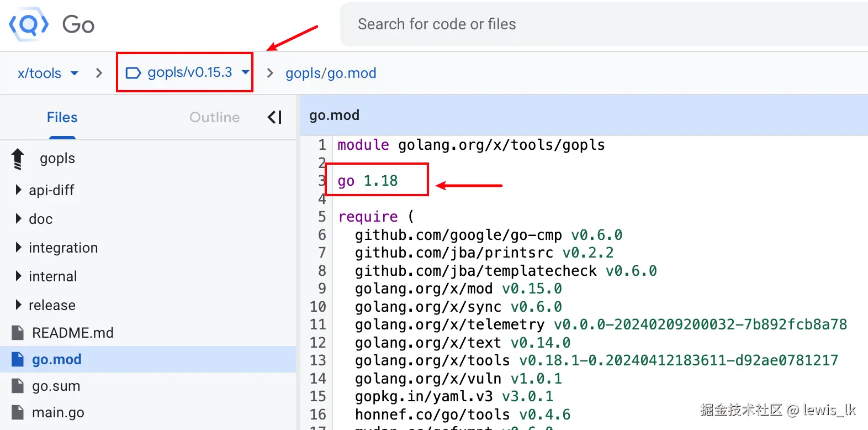The image size is (868, 430).
Task: Go up to the parent directory with the up-arrow icon
Action: 18,159
